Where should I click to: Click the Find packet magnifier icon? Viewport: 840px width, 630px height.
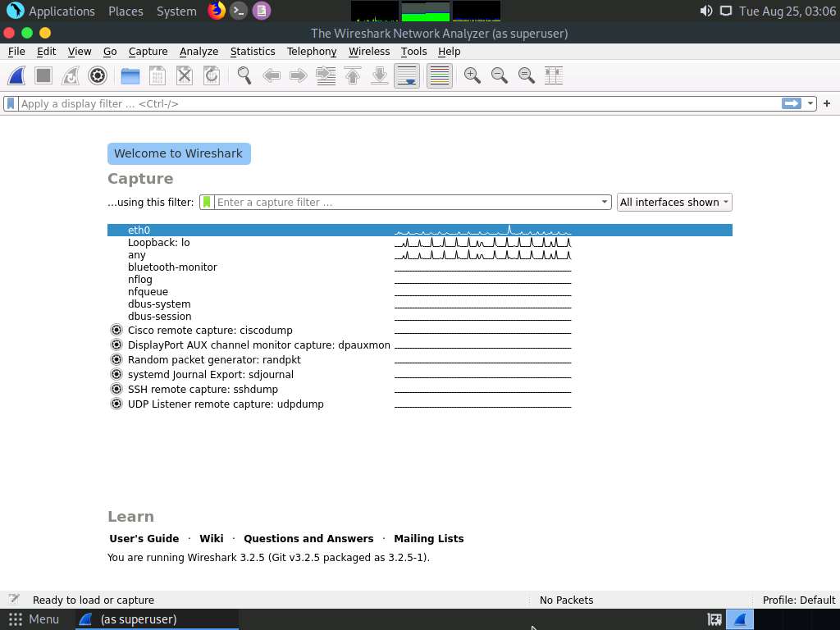(244, 75)
